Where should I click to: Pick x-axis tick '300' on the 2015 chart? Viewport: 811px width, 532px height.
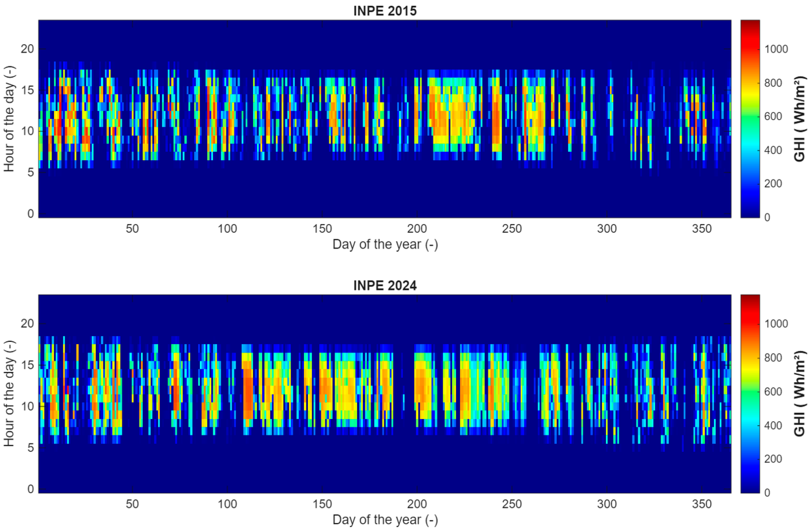[x=607, y=229]
